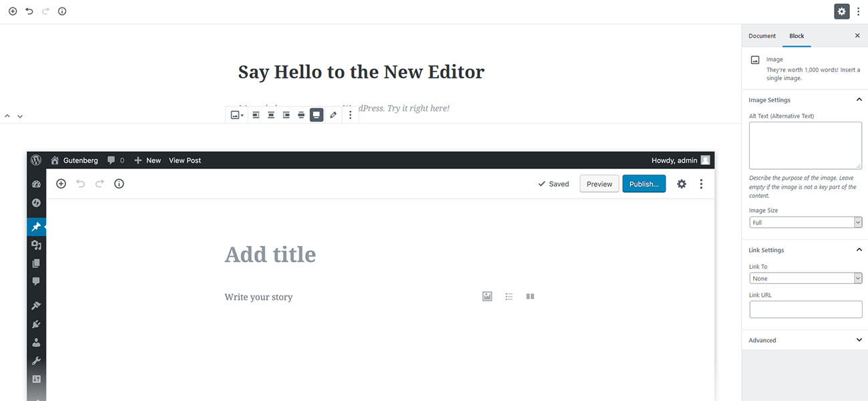Align image center in block toolbar
The height and width of the screenshot is (401, 868).
pyautogui.click(x=271, y=115)
